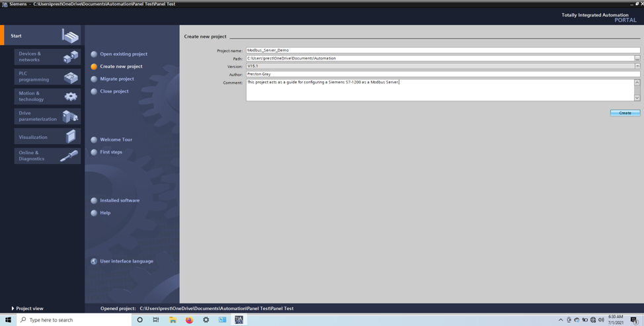Click the opened project path text

(x=216, y=308)
